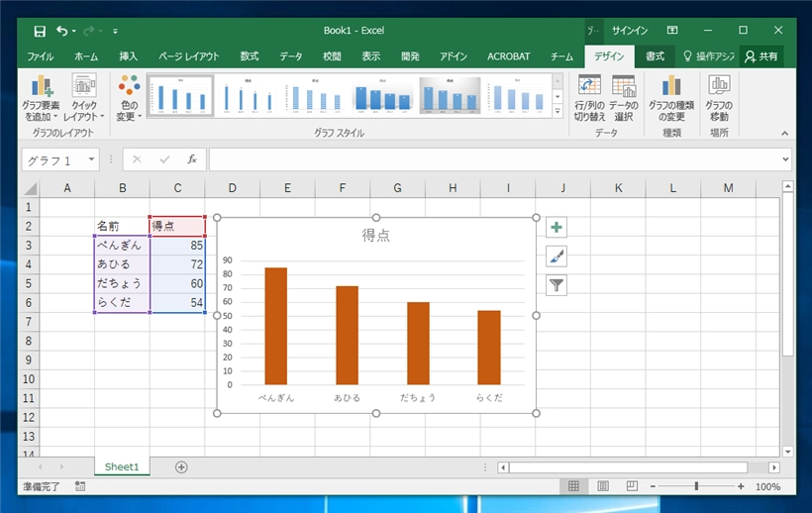812x513 pixels.
Task: Select the first chart style thumbnail
Action: click(x=180, y=96)
